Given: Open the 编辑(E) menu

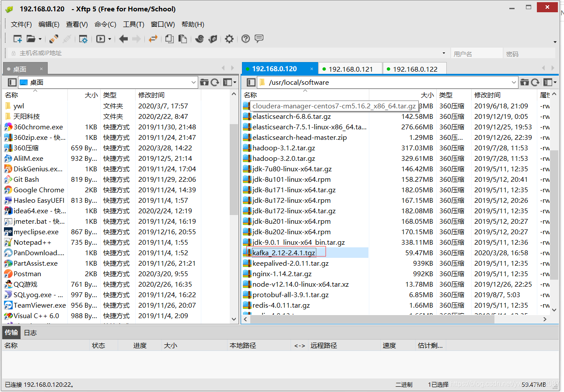Looking at the screenshot, I should [x=49, y=24].
